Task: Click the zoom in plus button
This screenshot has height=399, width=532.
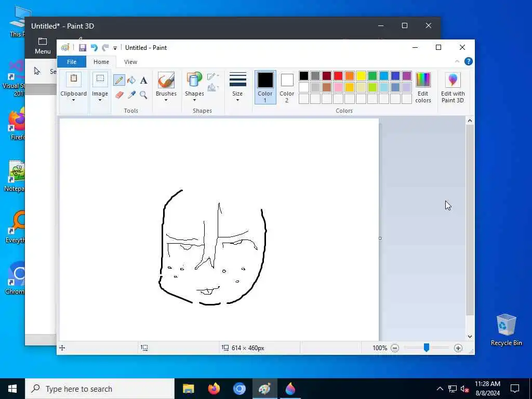Action: [458, 348]
